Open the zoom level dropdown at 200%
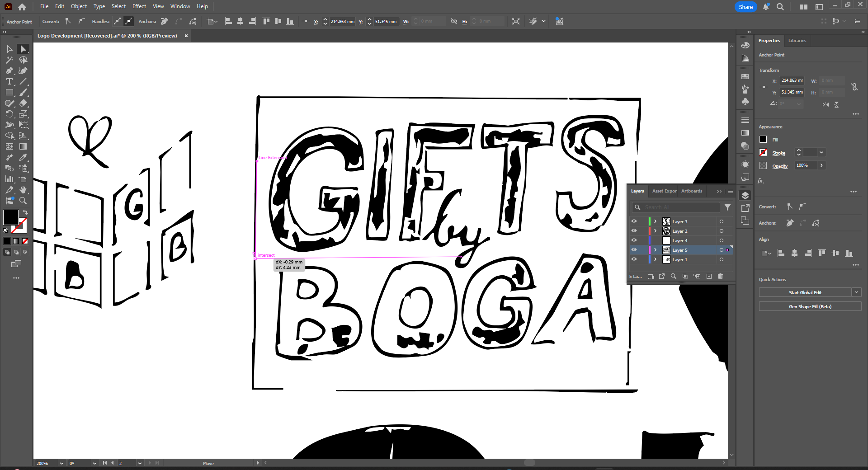Image resolution: width=868 pixels, height=470 pixels. pos(61,463)
